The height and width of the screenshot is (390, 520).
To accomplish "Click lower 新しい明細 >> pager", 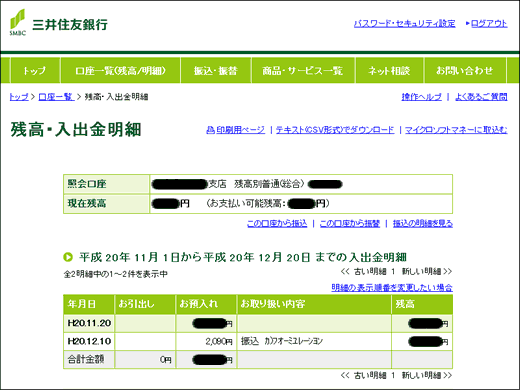I will [427, 375].
